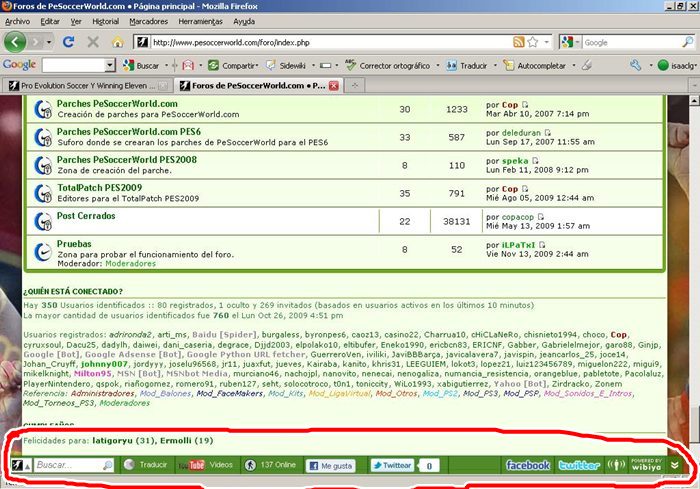The width and height of the screenshot is (700, 489).
Task: Open user johnny007's profile link
Action: [104, 364]
